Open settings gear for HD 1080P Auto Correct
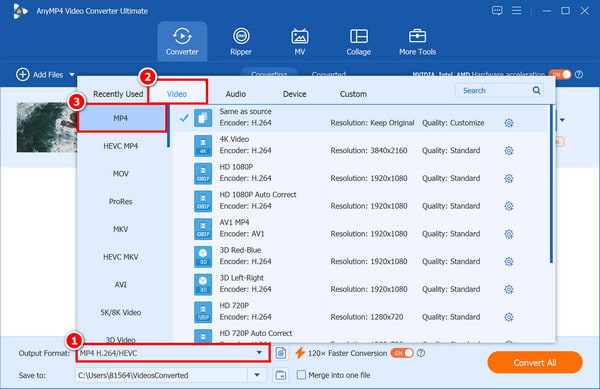 [509, 206]
